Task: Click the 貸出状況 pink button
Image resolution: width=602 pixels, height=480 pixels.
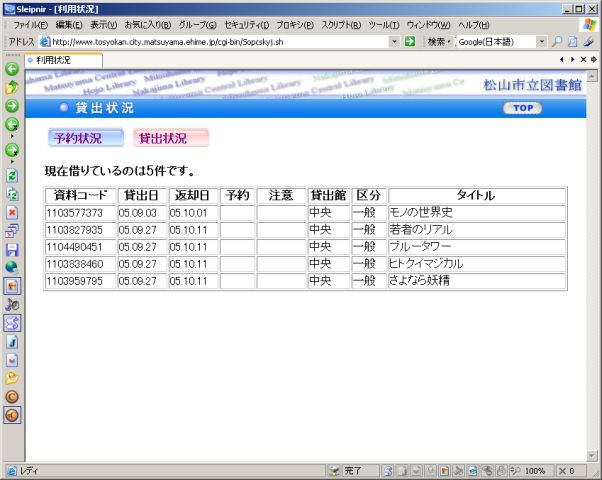Action: coord(170,138)
